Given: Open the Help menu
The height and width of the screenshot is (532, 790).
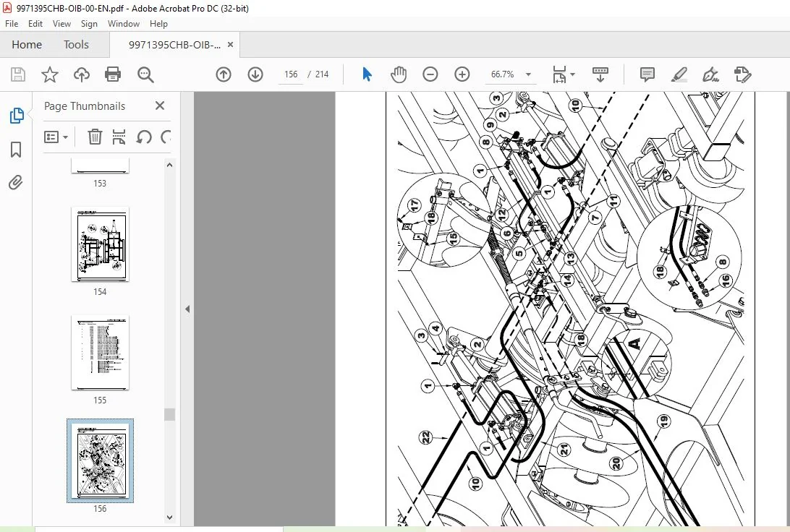Looking at the screenshot, I should click(x=158, y=24).
